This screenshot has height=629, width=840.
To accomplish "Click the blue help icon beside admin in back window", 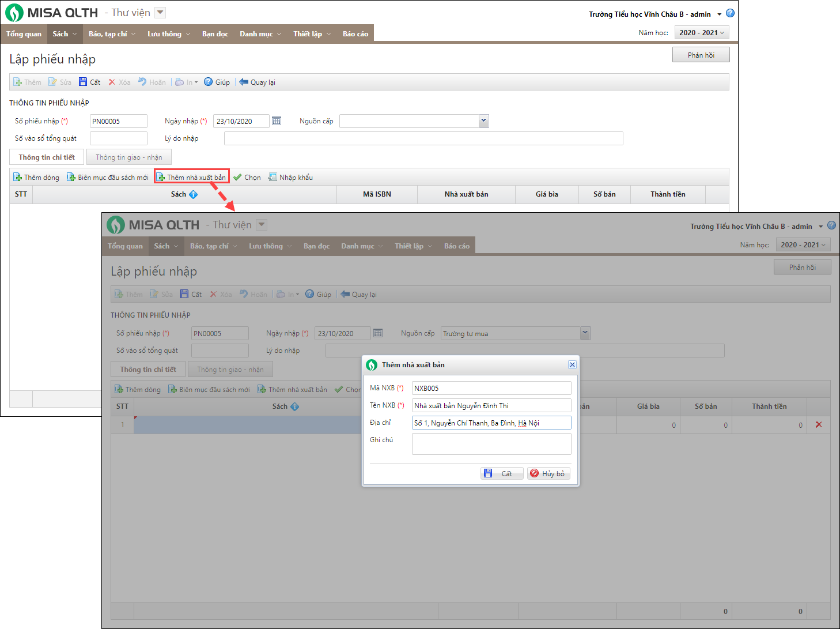I will point(730,13).
